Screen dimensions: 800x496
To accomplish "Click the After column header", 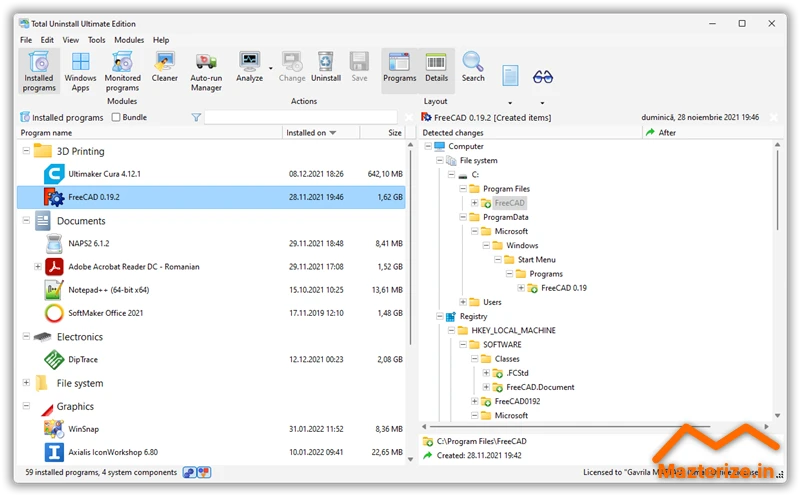I will pyautogui.click(x=712, y=133).
